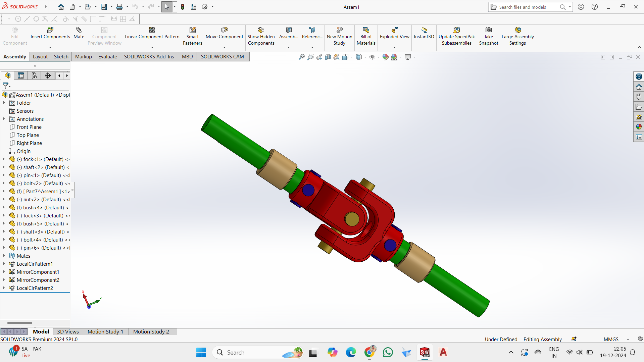This screenshot has width=644, height=362.
Task: Switch to the 3D Views tab
Action: pyautogui.click(x=68, y=331)
